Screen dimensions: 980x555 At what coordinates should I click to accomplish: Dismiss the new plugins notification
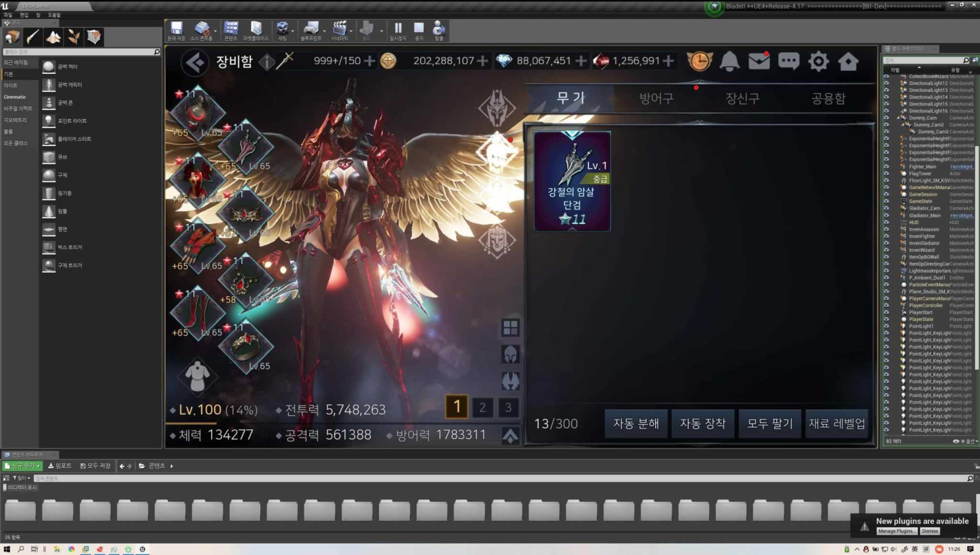[929, 531]
